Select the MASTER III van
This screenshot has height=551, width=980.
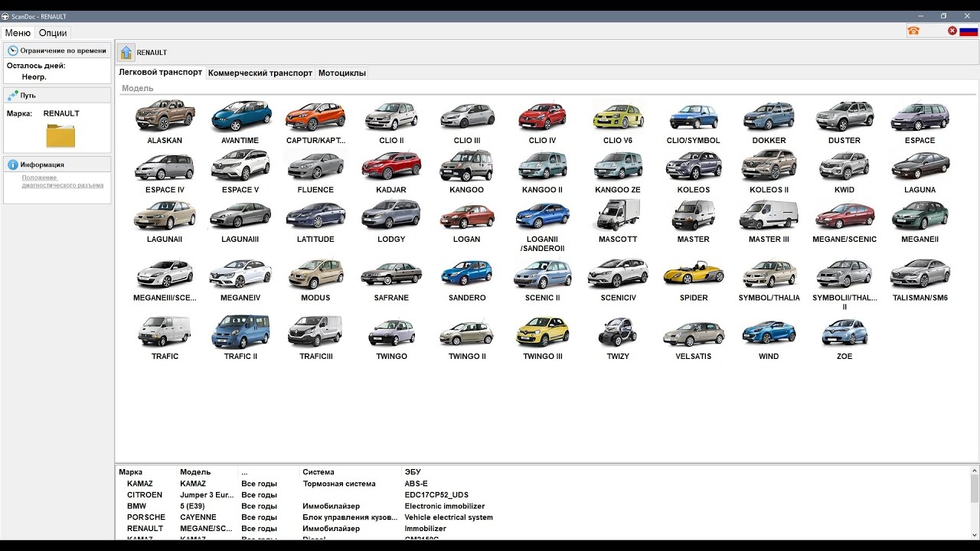769,215
